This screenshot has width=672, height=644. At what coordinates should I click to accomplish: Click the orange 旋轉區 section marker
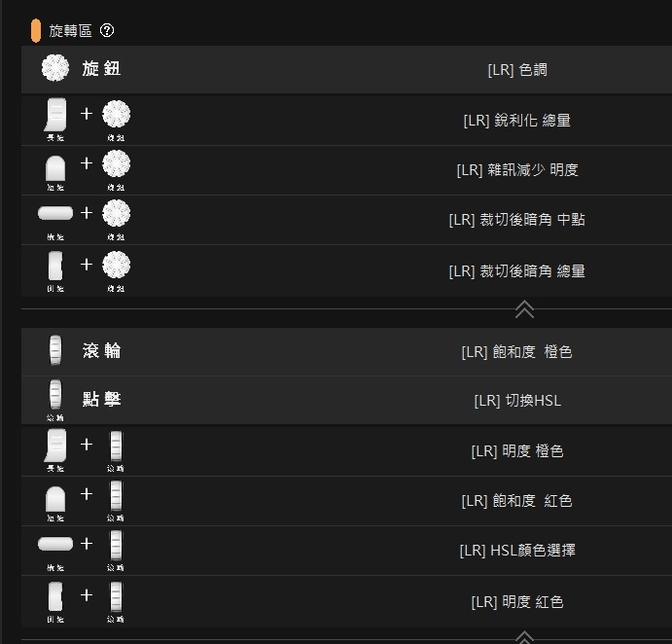coord(36,30)
